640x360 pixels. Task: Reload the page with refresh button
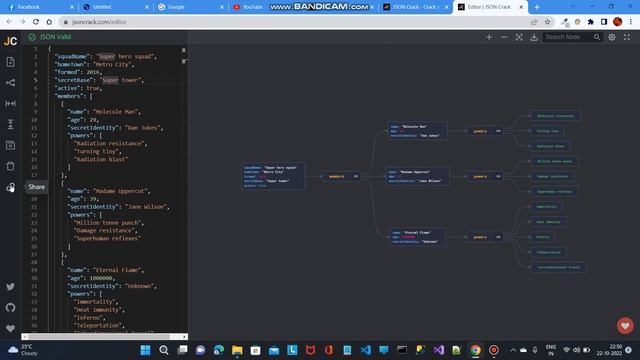coord(36,22)
